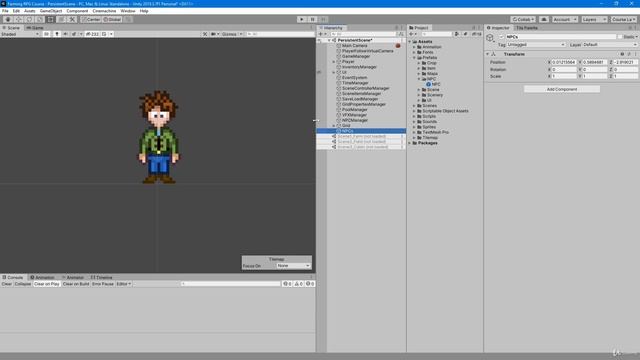640x360 pixels.
Task: Switch to the Tile Palette tab
Action: pos(527,28)
